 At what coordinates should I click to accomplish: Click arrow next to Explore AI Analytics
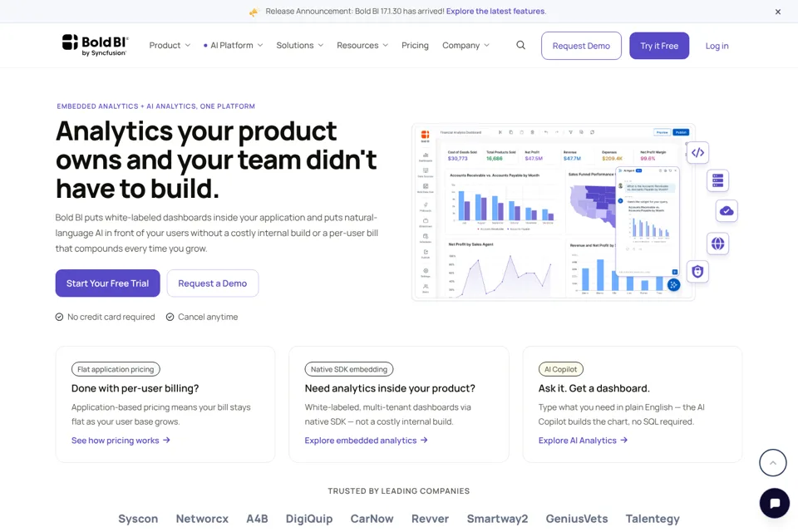(x=624, y=441)
